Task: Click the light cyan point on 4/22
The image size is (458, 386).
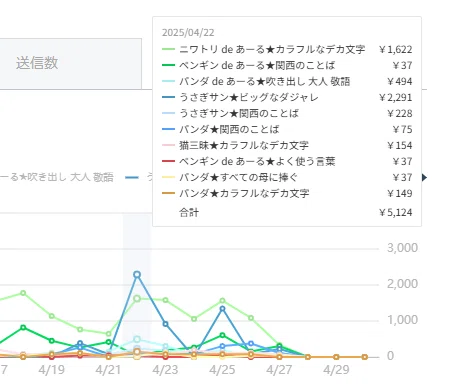Action: [137, 339]
